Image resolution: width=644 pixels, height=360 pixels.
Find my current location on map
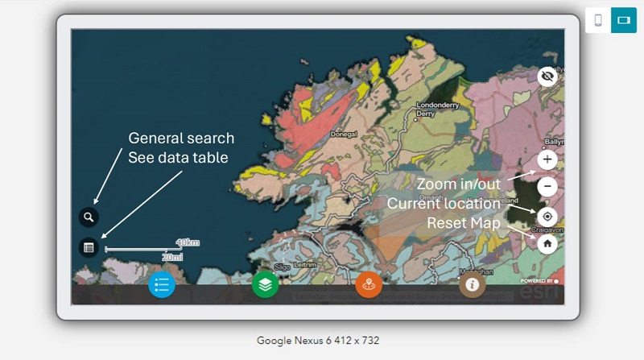[x=547, y=216]
